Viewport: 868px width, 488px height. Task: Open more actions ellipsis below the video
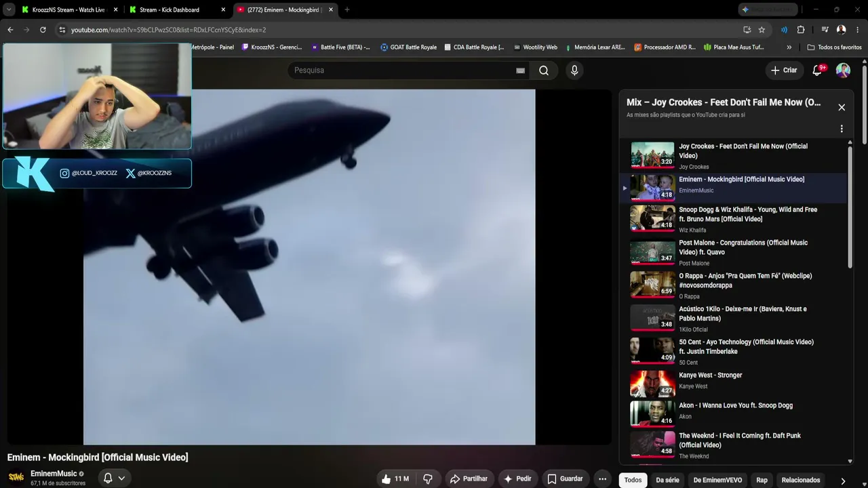(602, 479)
